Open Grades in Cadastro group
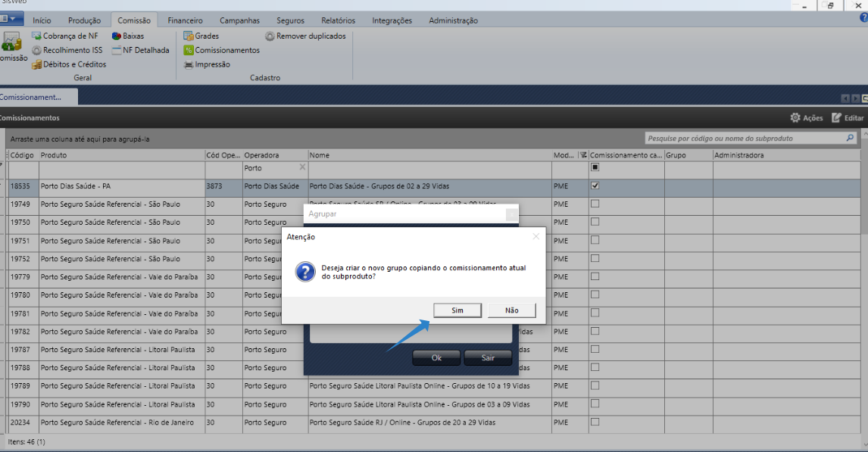Viewport: 868px width, 452px height. click(x=201, y=36)
